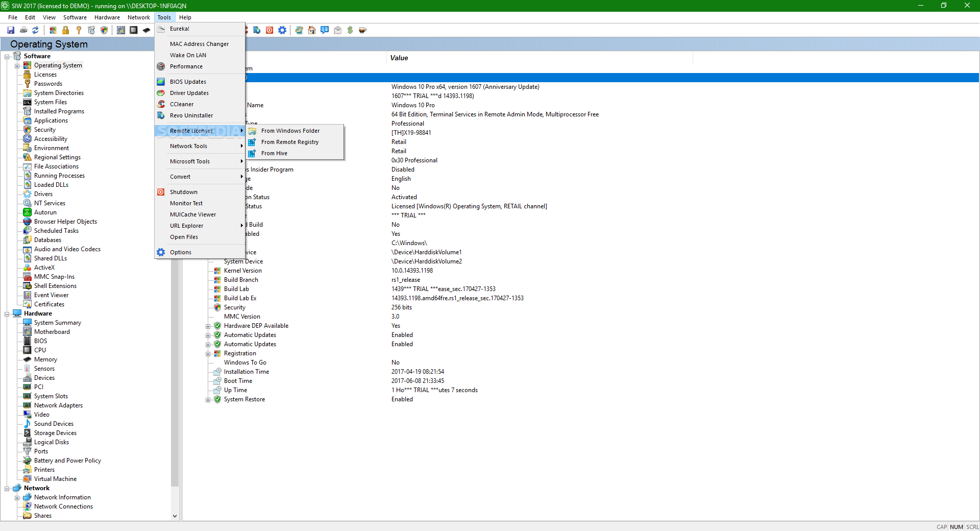Click the Save report toolbar icon
Screen dimensions: 980x531
point(11,30)
